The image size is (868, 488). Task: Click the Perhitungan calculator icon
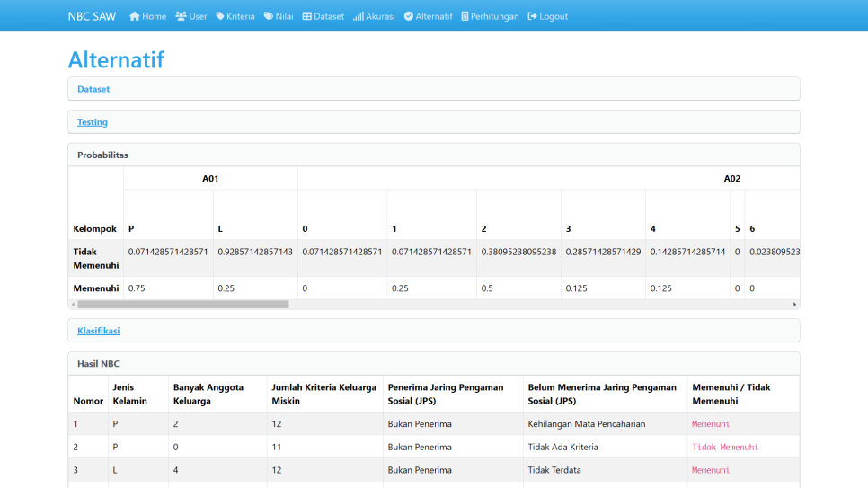[465, 16]
